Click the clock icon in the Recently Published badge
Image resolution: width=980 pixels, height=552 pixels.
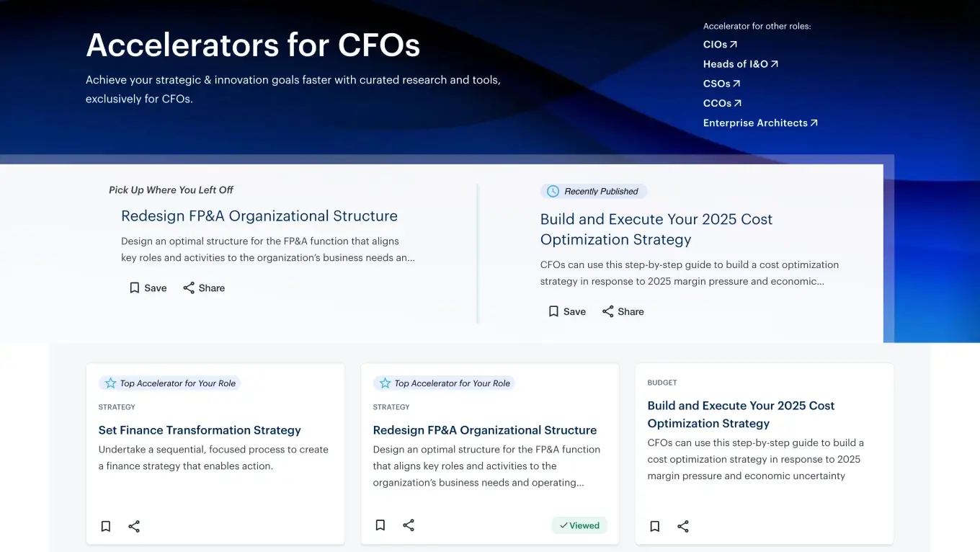click(552, 191)
